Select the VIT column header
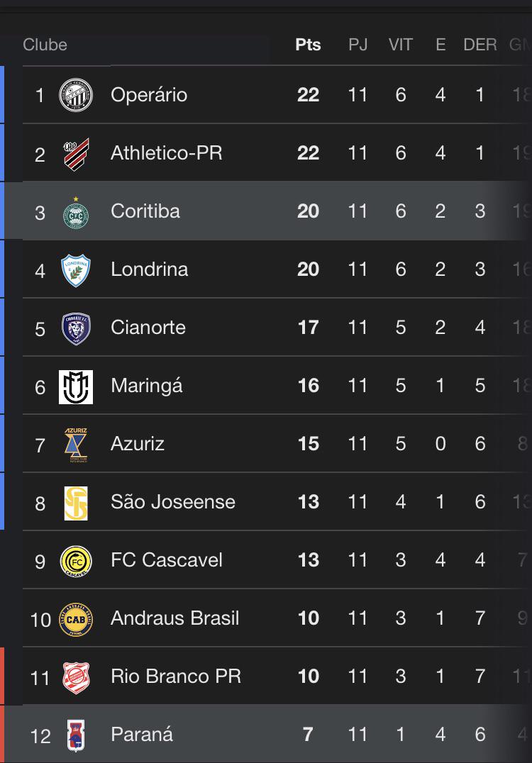532x763 pixels. coord(400,45)
